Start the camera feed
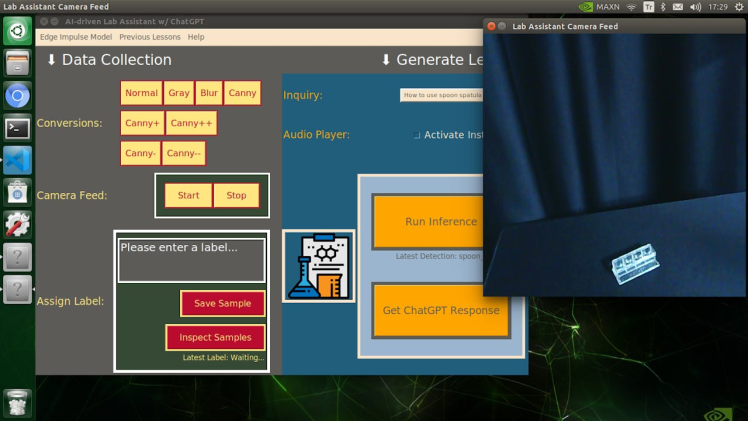The width and height of the screenshot is (748, 421). pos(188,195)
